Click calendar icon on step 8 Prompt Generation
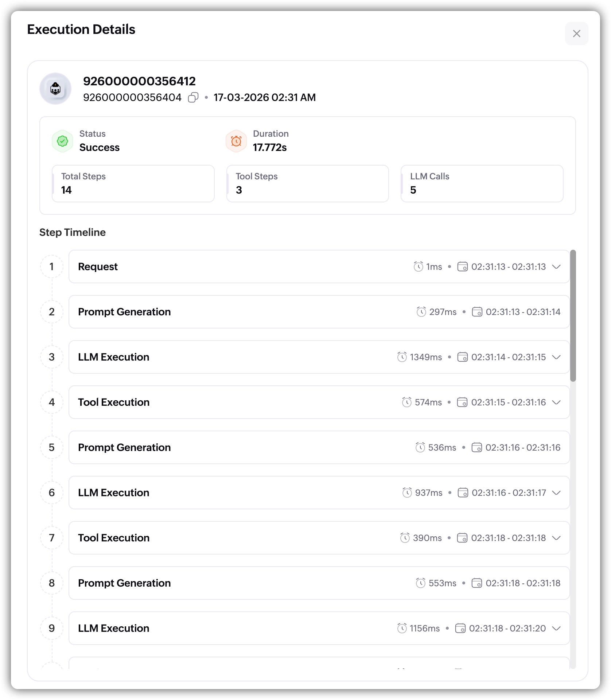611x700 pixels. (x=477, y=583)
